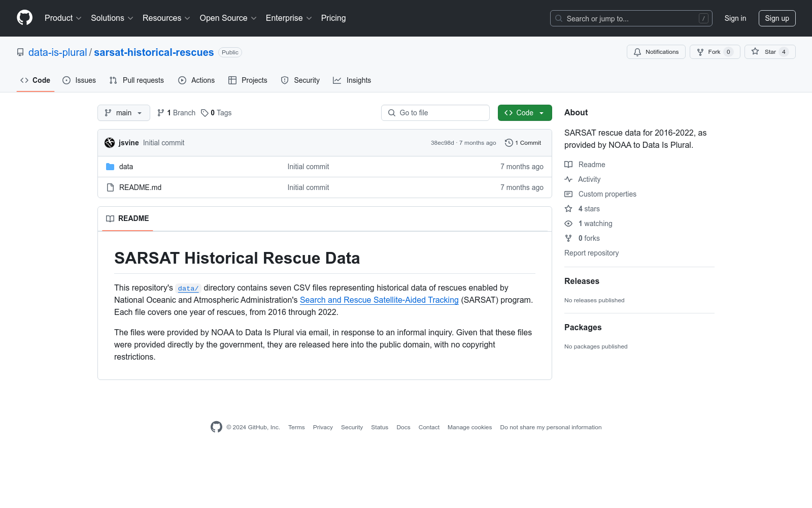The image size is (812, 508).
Task: Click Do not share my personal information
Action: point(551,427)
